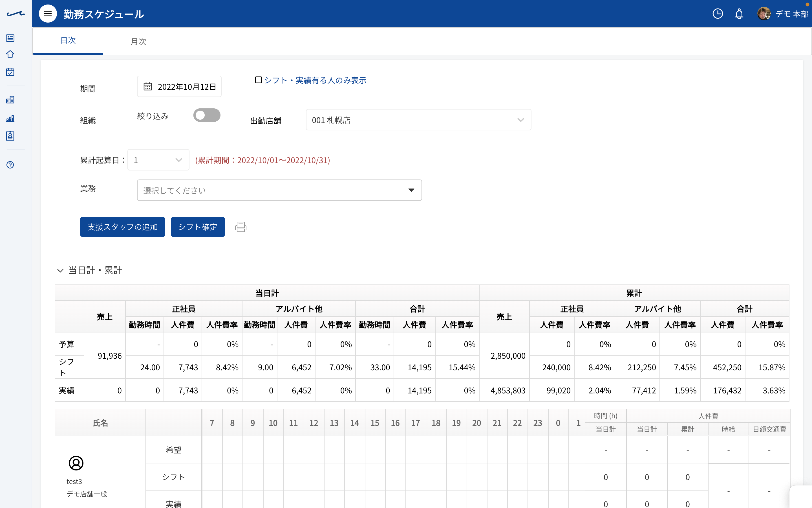Open the 業務 select dropdown
The width and height of the screenshot is (812, 508).
pos(279,190)
